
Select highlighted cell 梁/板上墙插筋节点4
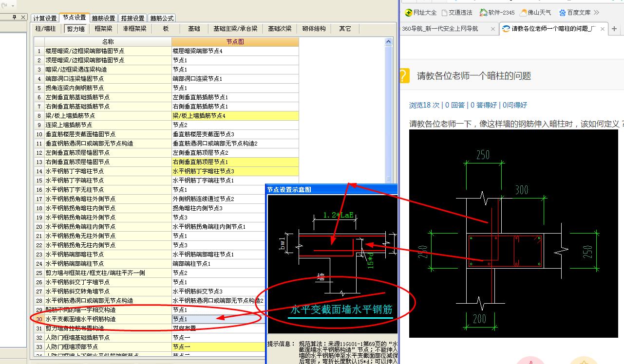(x=235, y=116)
